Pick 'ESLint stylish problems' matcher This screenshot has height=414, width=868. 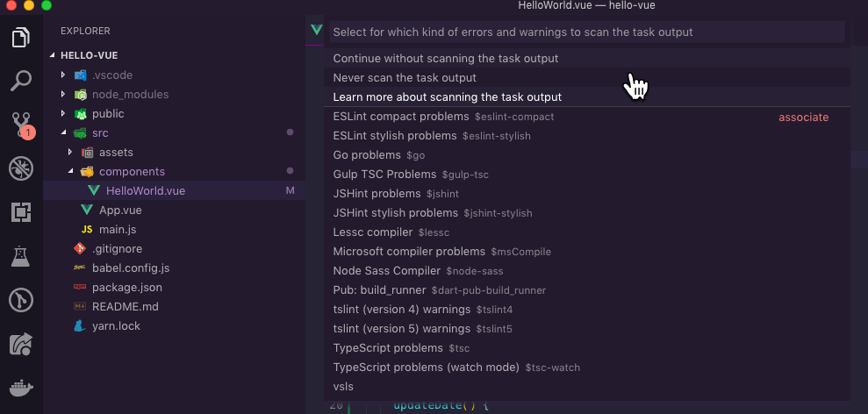click(x=395, y=136)
